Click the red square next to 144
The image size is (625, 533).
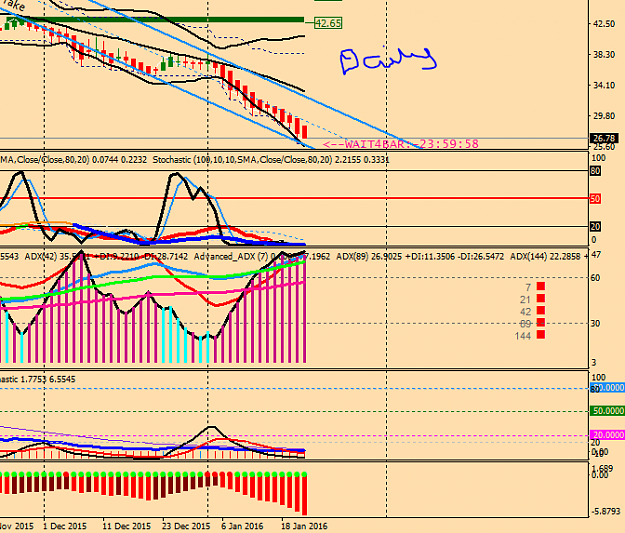point(540,334)
